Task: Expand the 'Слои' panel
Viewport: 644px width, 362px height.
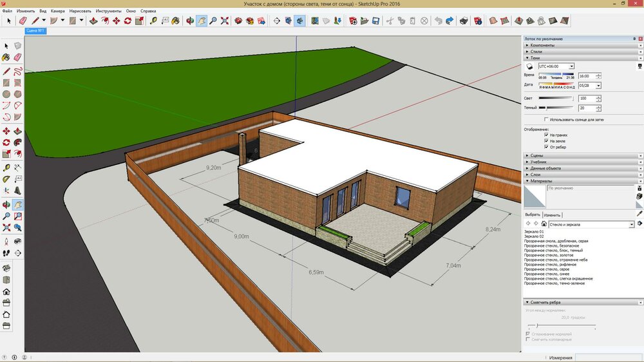Action: click(x=536, y=175)
